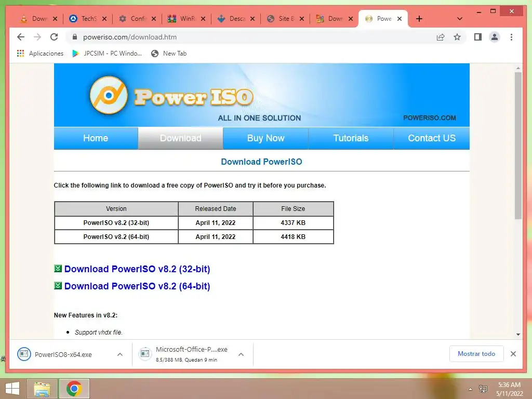Click the PowerISO8-x64.exe file icon

click(x=24, y=354)
